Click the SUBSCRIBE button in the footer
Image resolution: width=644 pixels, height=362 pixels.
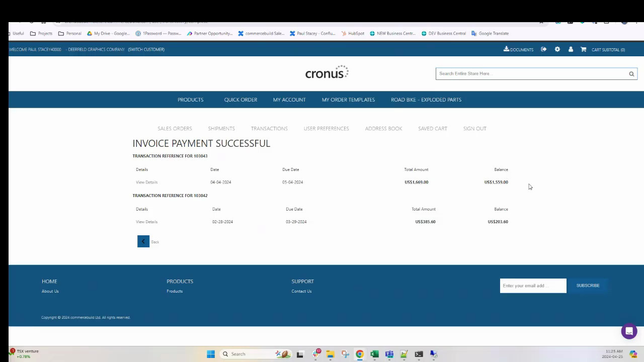588,285
